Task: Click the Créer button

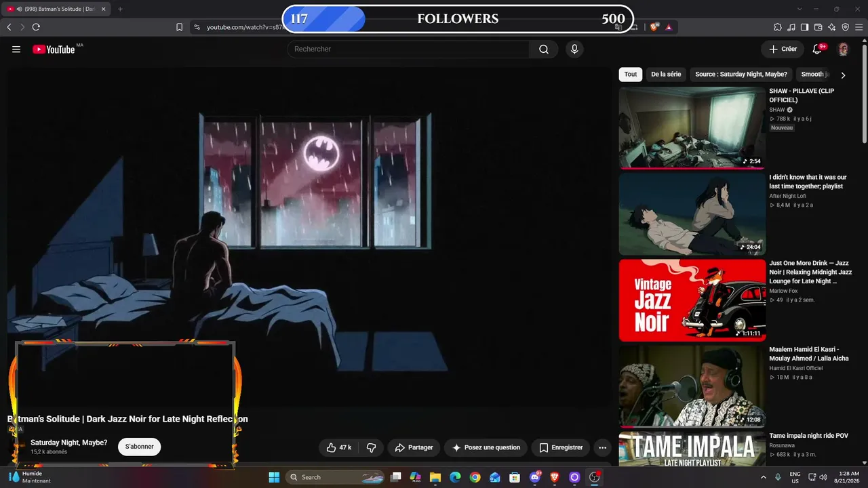Action: point(783,49)
